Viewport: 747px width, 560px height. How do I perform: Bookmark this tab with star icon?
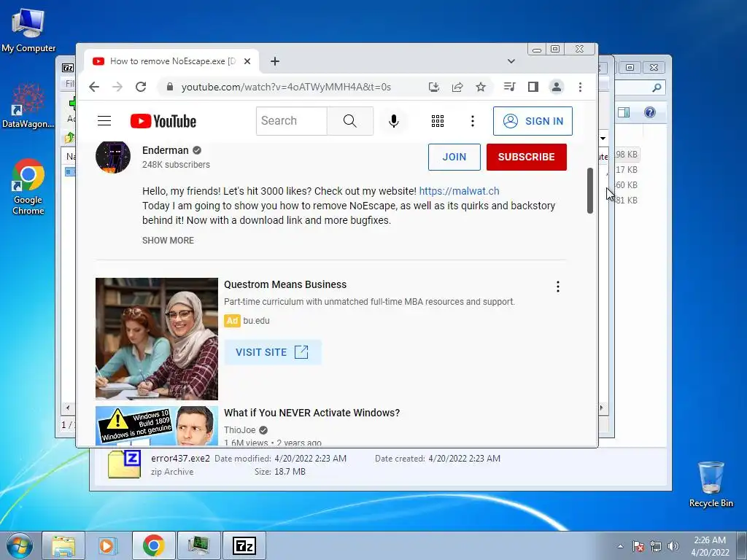[x=481, y=87]
